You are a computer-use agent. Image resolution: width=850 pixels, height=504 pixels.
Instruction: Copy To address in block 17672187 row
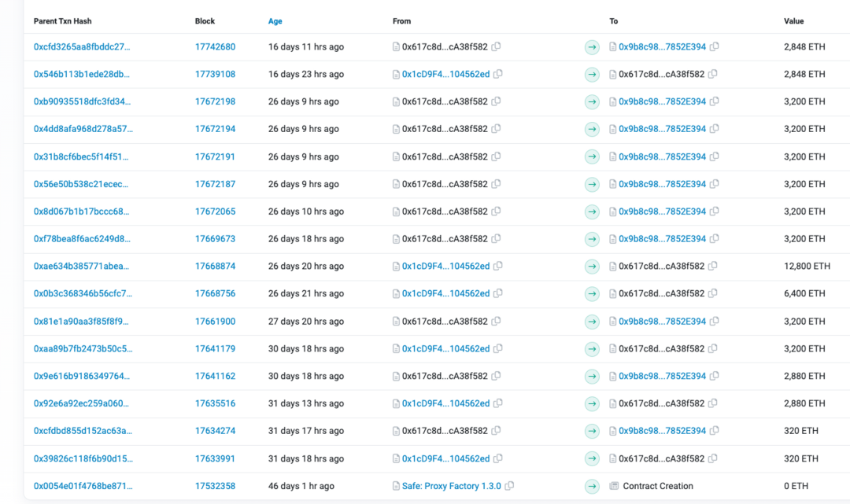tap(715, 184)
